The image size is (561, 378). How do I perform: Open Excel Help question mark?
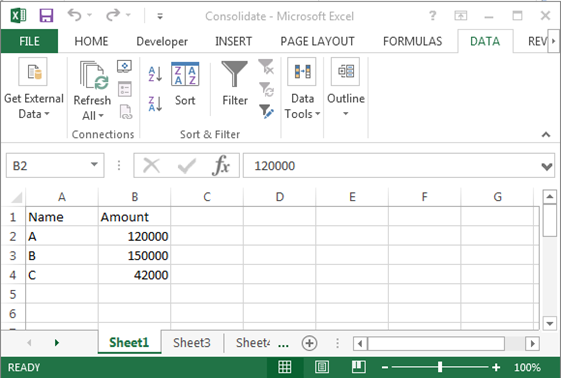pyautogui.click(x=432, y=16)
